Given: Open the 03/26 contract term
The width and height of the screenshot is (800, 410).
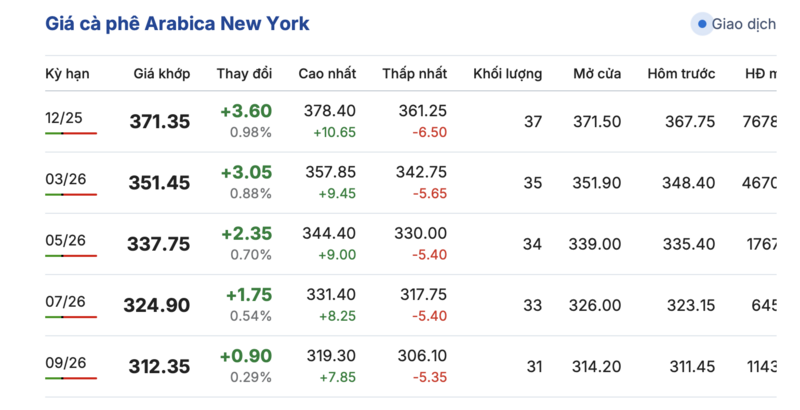Looking at the screenshot, I should 66,179.
